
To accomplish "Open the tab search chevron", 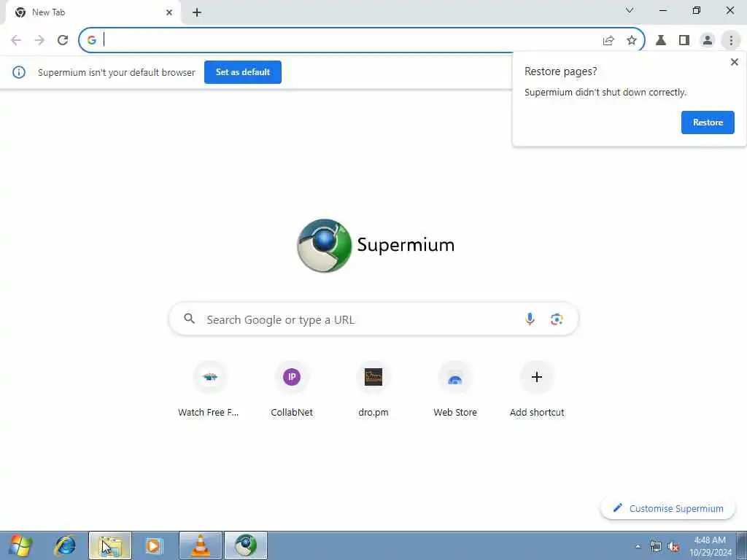I will pyautogui.click(x=630, y=10).
